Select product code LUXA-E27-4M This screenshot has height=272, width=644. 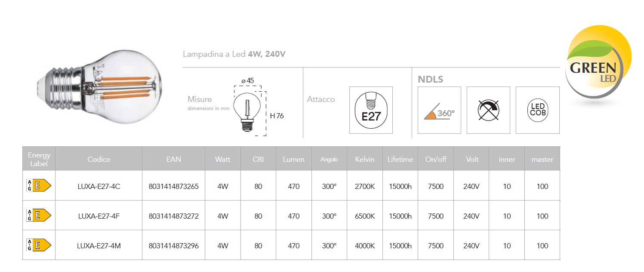pos(99,246)
